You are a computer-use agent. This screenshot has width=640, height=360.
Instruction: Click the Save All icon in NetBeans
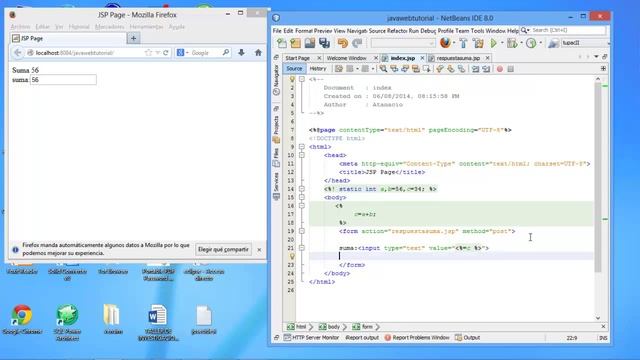click(x=324, y=43)
